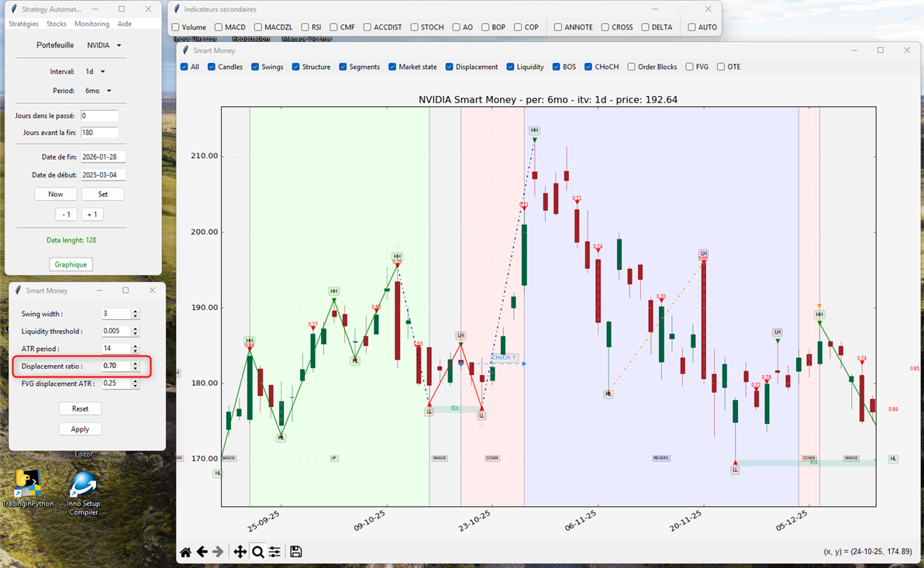Activate the Zoom magnifier tool
This screenshot has width=924, height=568.
pos(258,552)
